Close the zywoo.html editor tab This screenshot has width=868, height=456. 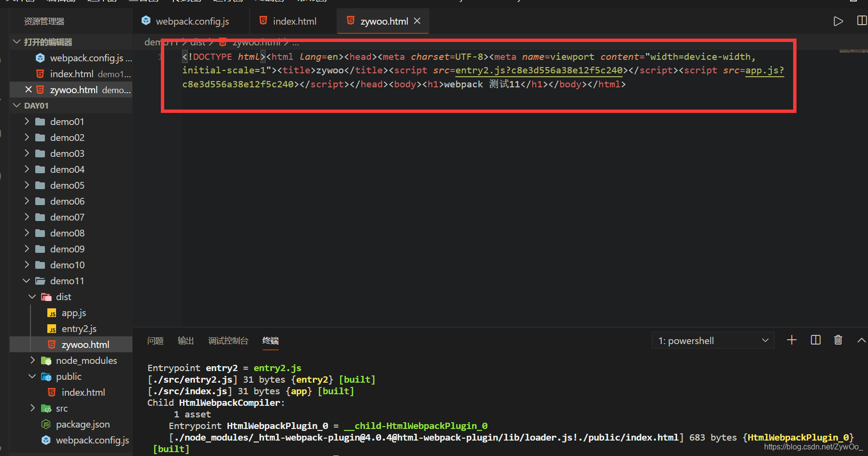(417, 21)
